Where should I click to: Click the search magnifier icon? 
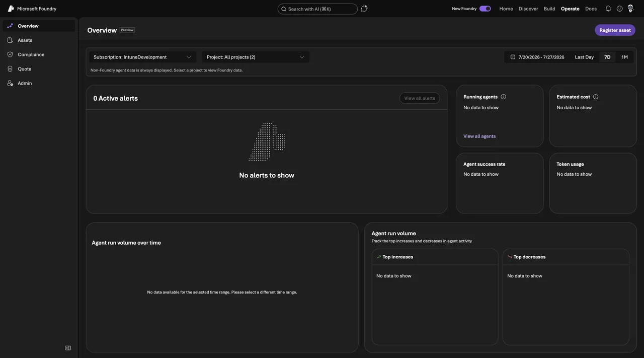[284, 9]
